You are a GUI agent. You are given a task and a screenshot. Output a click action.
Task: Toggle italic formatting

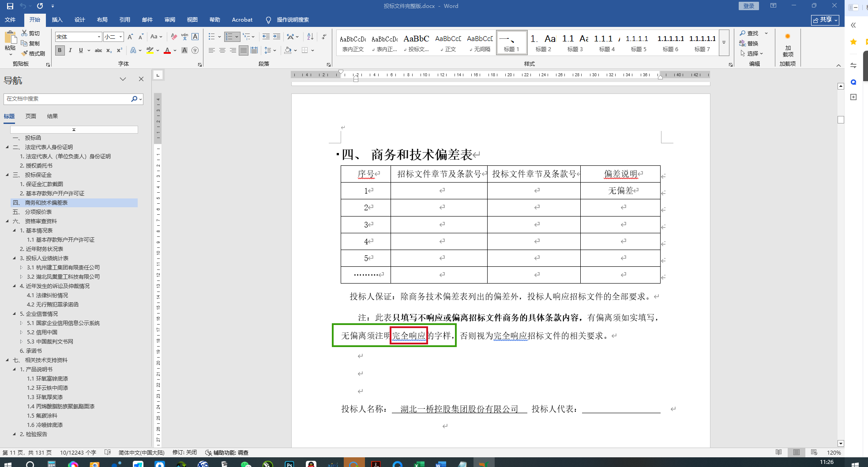[70, 50]
